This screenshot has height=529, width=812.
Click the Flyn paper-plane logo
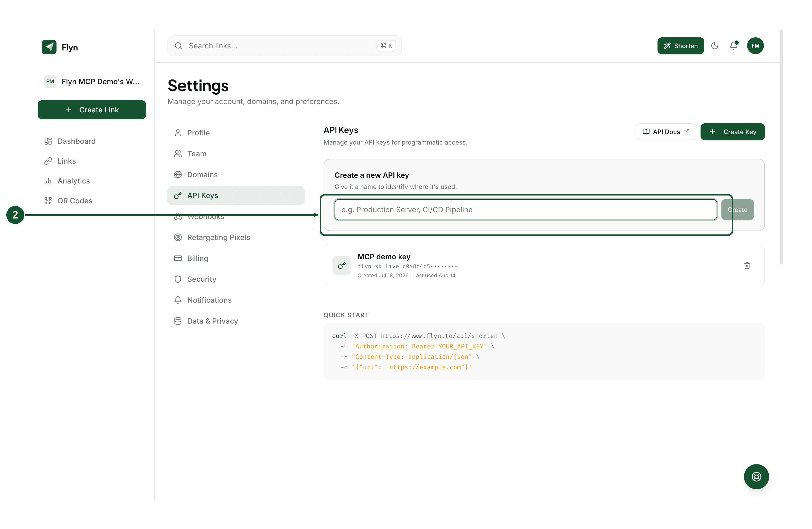[49, 47]
